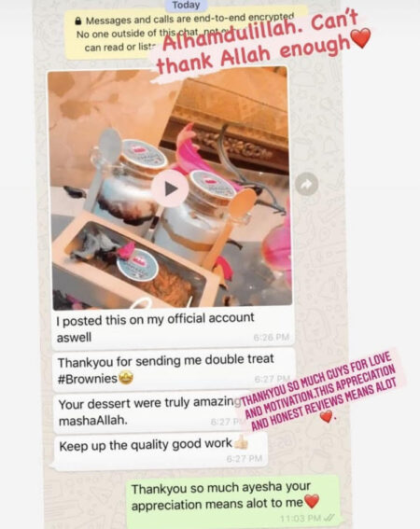Tap the red heart after 'enough'
This screenshot has height=529, width=420.
coord(360,38)
